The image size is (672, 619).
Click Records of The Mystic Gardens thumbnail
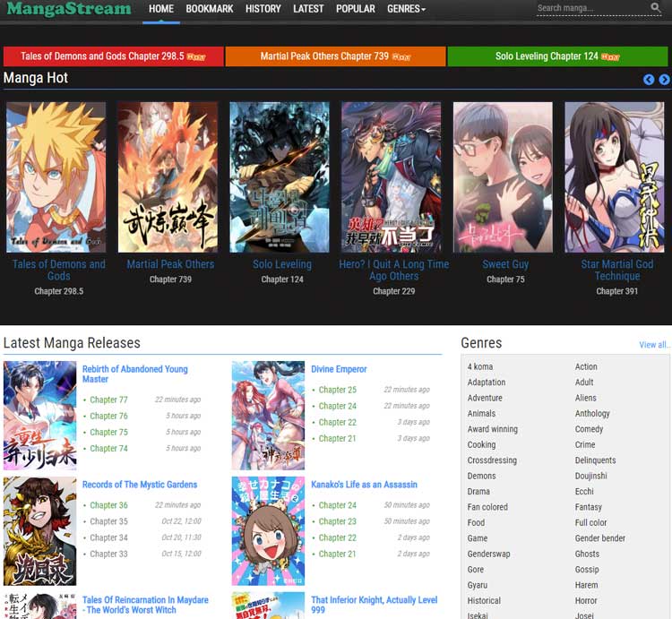tap(39, 531)
